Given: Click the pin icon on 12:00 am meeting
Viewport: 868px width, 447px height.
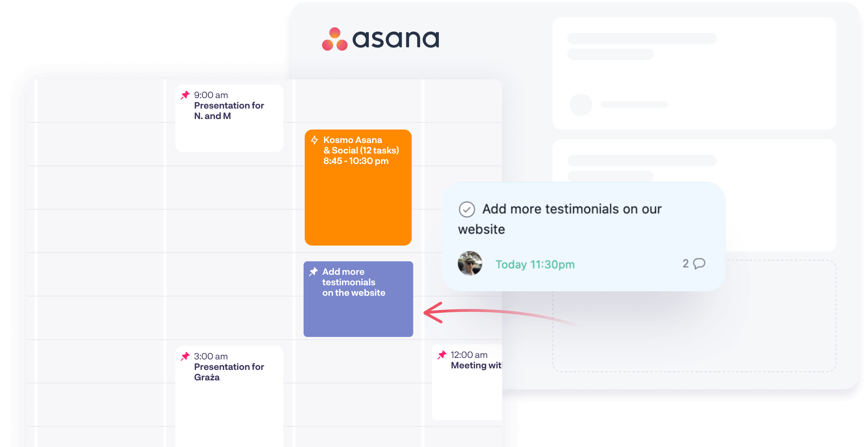Looking at the screenshot, I should (x=442, y=355).
